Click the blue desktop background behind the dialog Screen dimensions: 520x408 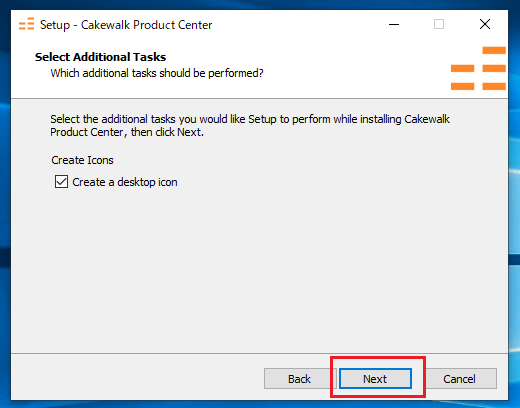pos(514,133)
